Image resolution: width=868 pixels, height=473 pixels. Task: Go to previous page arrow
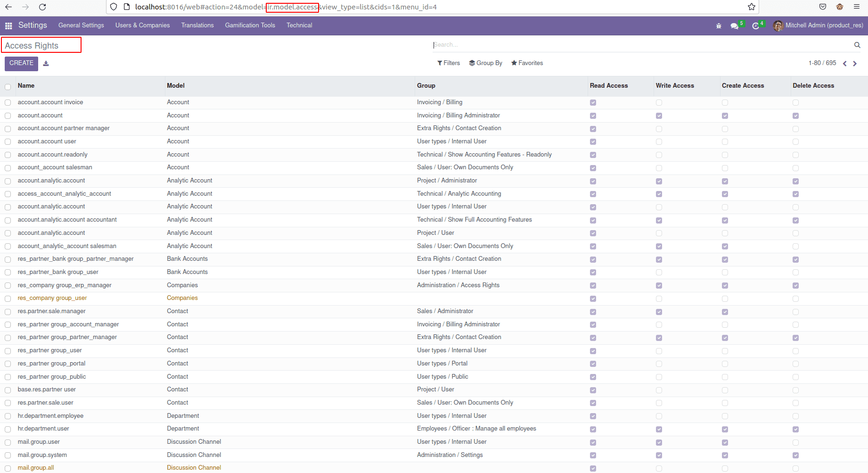click(845, 63)
